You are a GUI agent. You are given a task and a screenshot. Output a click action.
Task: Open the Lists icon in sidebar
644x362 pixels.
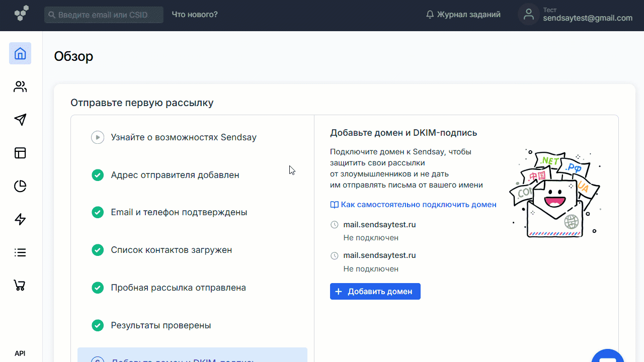tap(20, 252)
